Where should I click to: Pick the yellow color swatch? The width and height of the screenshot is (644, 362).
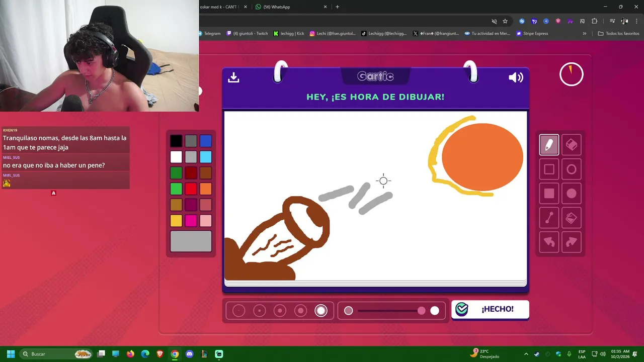pyautogui.click(x=176, y=221)
